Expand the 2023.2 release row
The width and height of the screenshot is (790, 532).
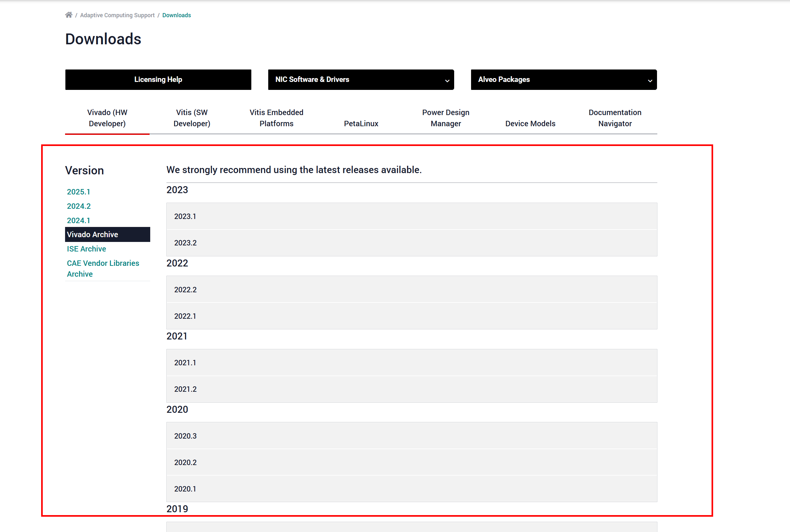pyautogui.click(x=411, y=243)
